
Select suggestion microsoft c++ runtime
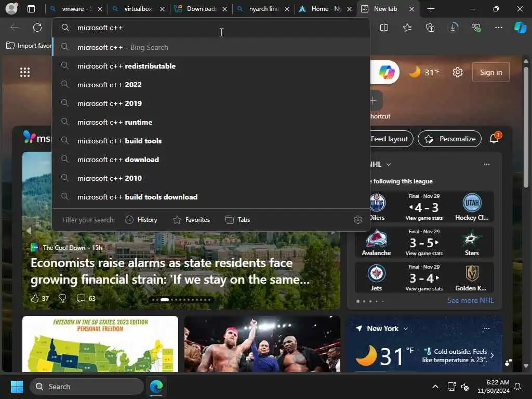tap(211, 122)
